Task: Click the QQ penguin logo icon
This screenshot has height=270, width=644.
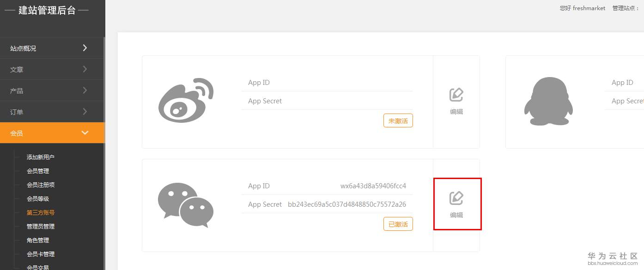Action: tap(548, 101)
